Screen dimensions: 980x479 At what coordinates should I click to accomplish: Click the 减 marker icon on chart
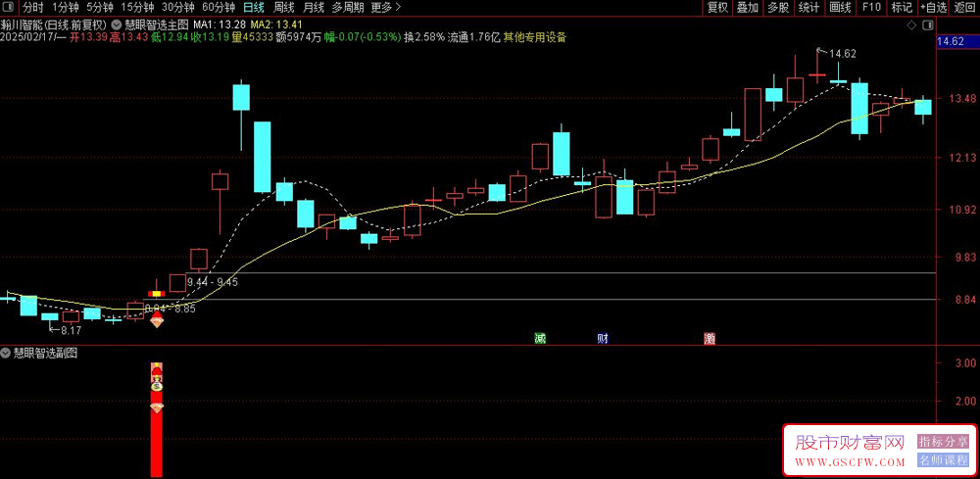pos(540,339)
